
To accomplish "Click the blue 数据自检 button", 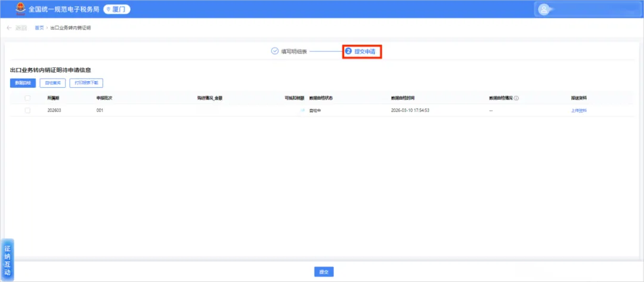I will [23, 83].
